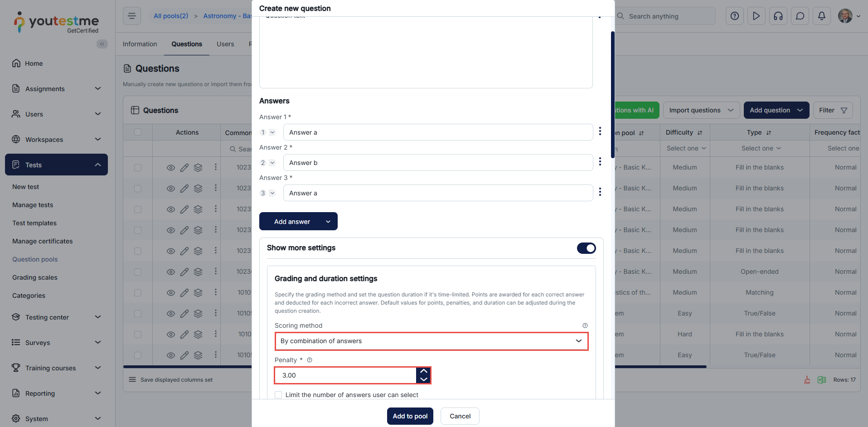Open Question pools in sidebar

pyautogui.click(x=35, y=259)
